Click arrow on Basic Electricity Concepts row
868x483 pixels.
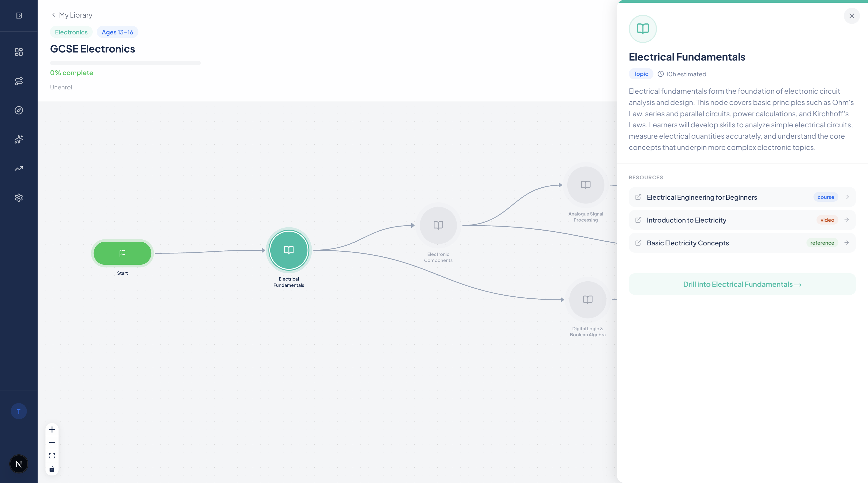pyautogui.click(x=846, y=243)
